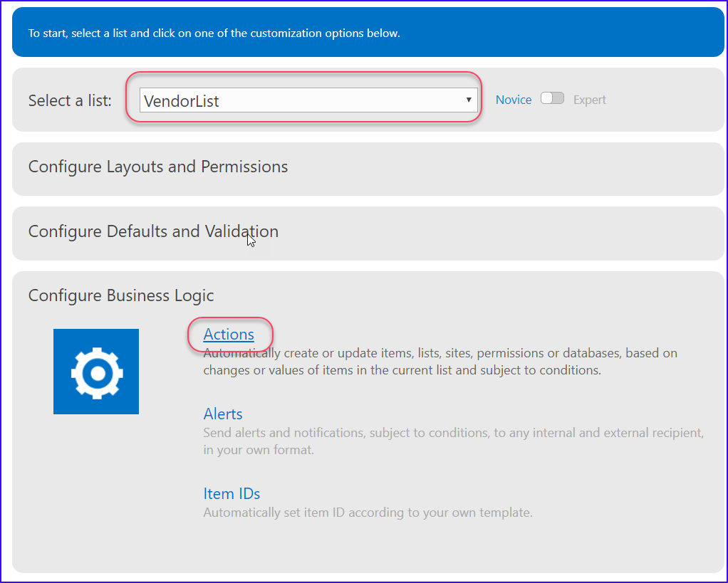Image resolution: width=728 pixels, height=583 pixels.
Task: Toggle the switch from Novice to Expert mode
Action: tap(552, 99)
